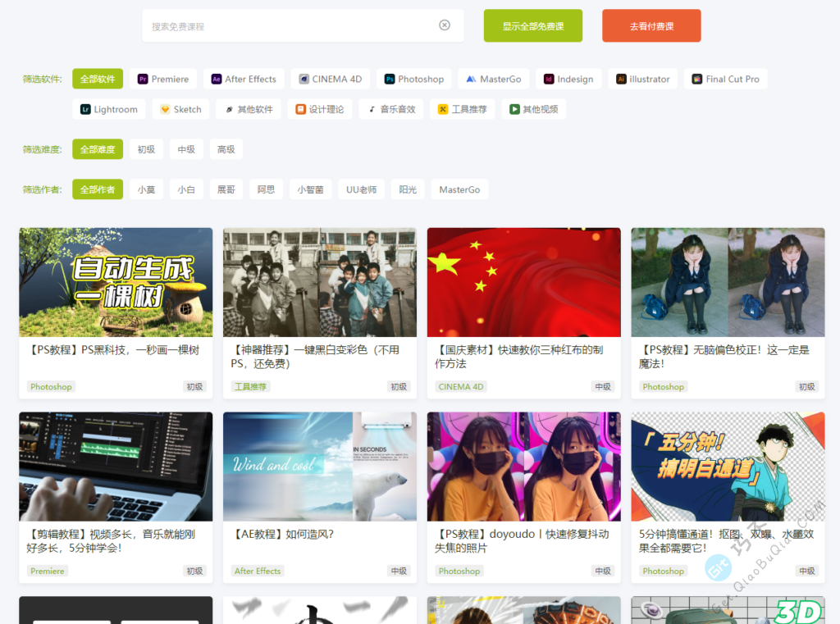Select 全部软件 filter tab

tap(98, 80)
